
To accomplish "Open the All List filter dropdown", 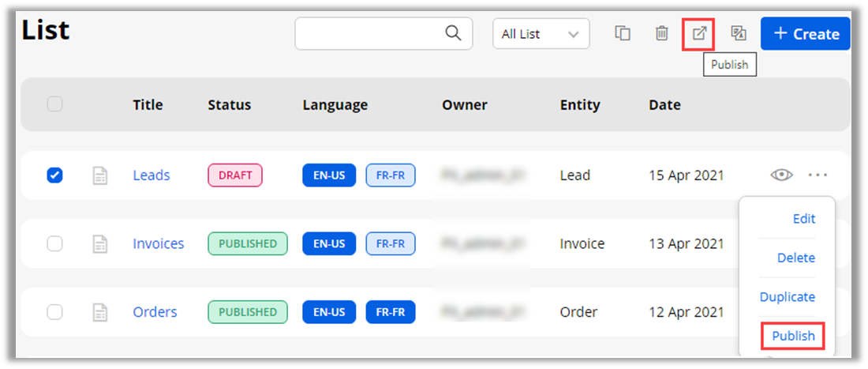I will (x=541, y=34).
